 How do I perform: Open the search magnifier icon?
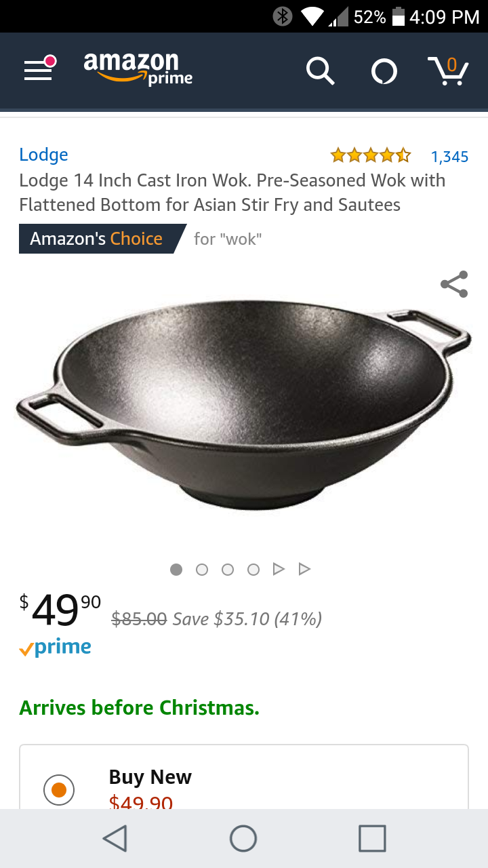(320, 71)
